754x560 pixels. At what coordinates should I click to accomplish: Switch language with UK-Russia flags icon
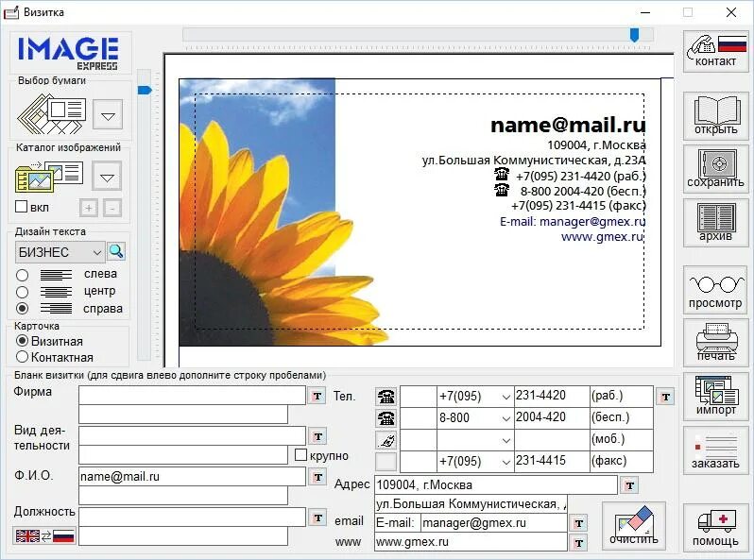(x=44, y=536)
